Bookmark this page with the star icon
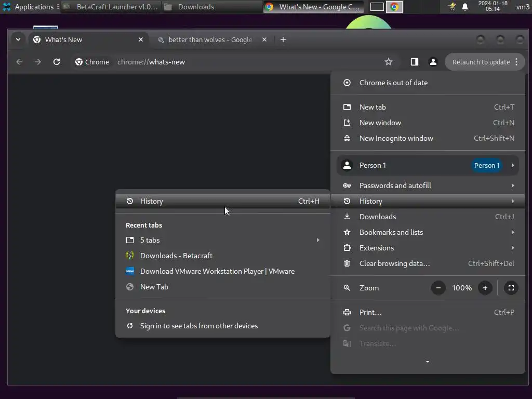532x399 pixels. pyautogui.click(x=389, y=62)
